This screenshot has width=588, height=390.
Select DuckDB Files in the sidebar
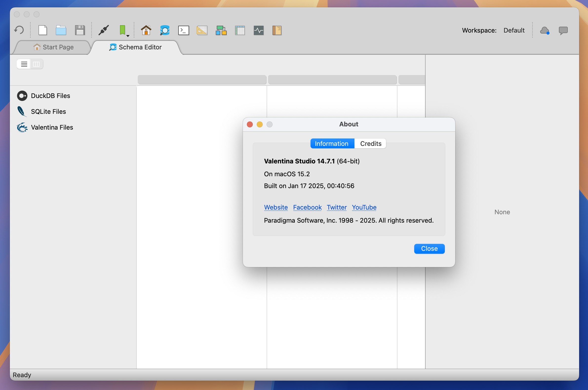pos(50,96)
